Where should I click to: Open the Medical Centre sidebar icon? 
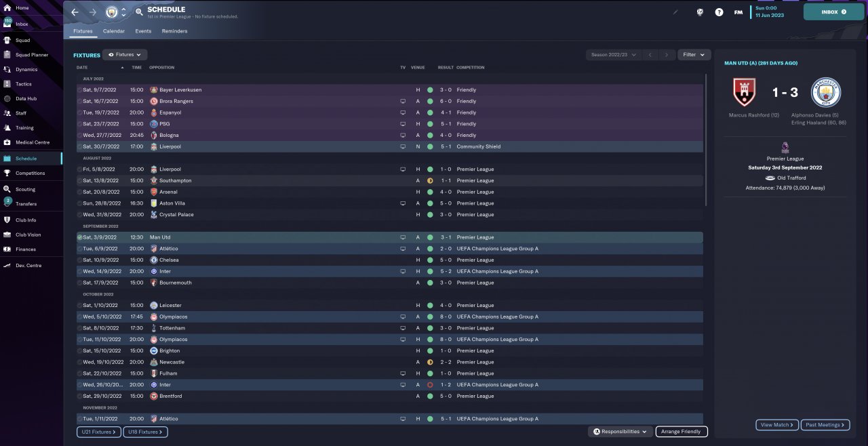coord(7,142)
